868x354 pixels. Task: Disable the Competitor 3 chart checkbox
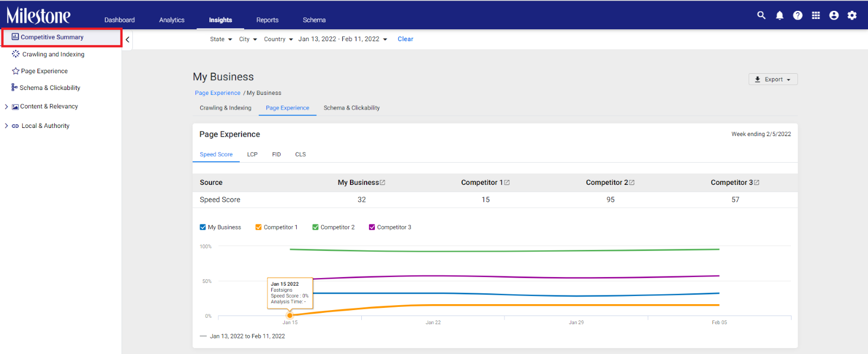click(372, 227)
